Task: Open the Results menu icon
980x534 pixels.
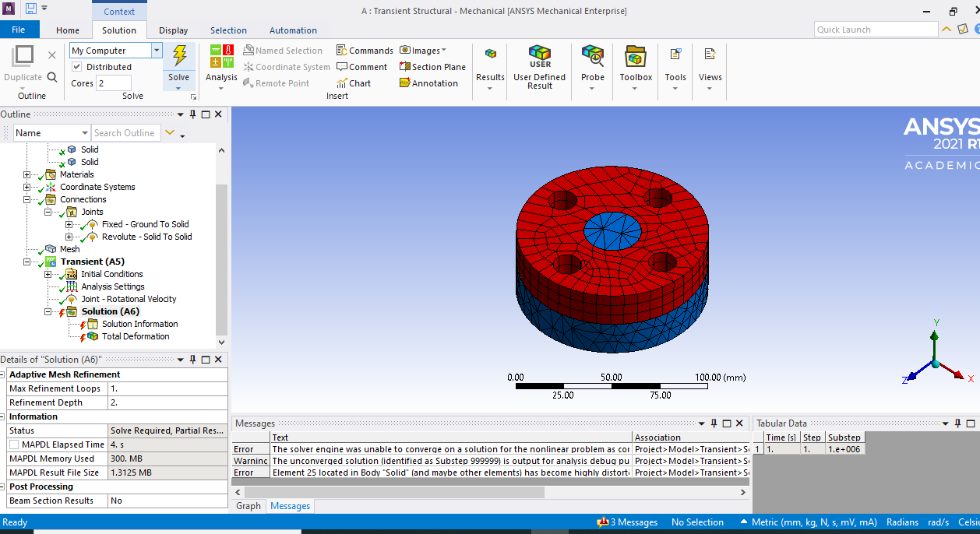Action: click(490, 54)
